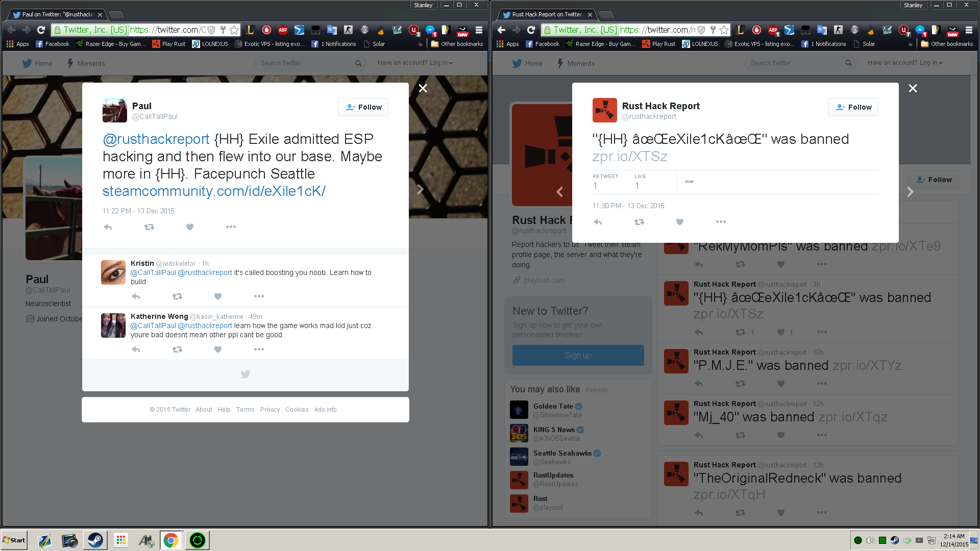Screen dimensions: 980x551
Task: Click the Search Twitter field in right window
Action: (x=796, y=63)
